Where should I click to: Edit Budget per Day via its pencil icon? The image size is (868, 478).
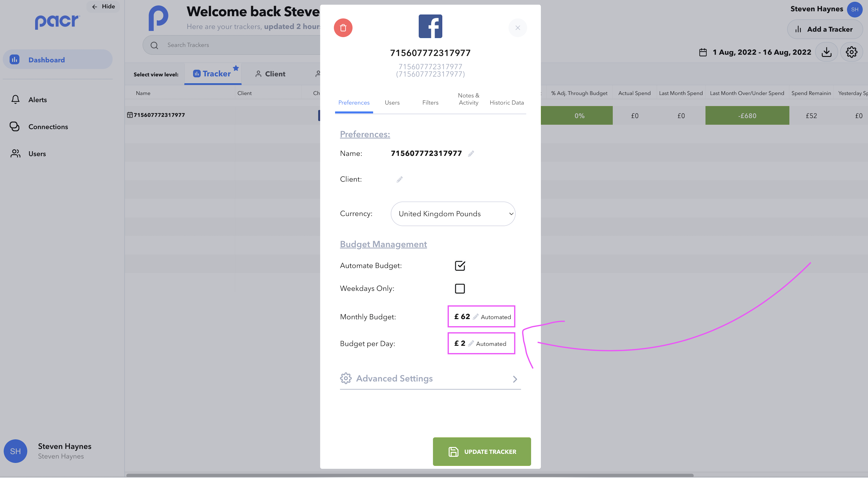tap(471, 344)
